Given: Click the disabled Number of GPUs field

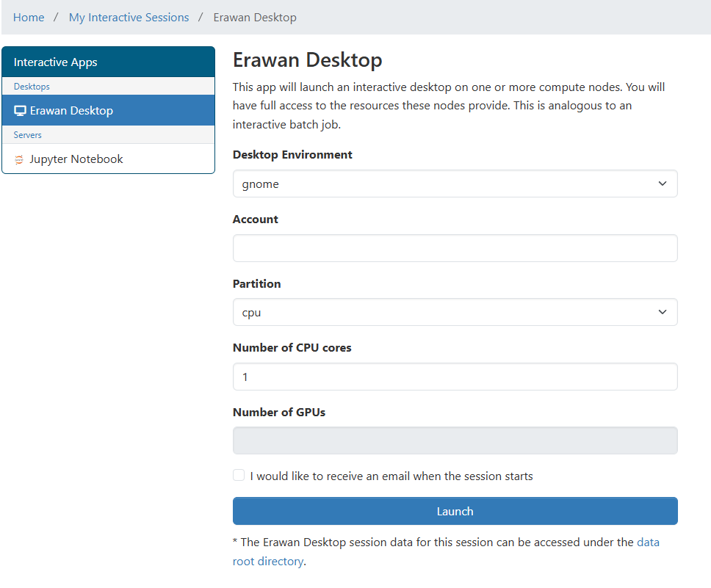Looking at the screenshot, I should 455,440.
